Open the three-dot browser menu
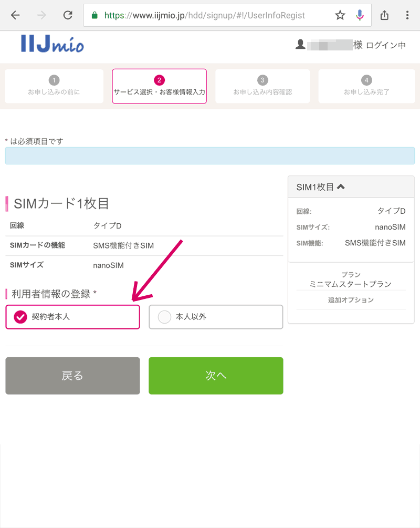The image size is (420, 528). 407,15
